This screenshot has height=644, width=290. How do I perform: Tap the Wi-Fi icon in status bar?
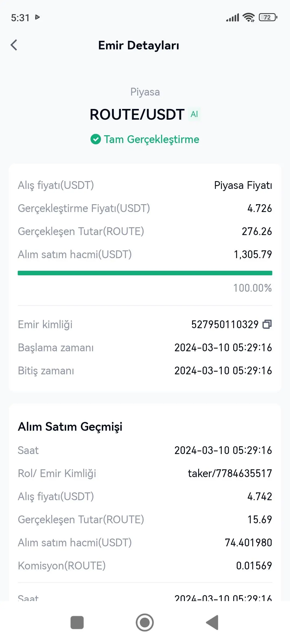coord(249,17)
